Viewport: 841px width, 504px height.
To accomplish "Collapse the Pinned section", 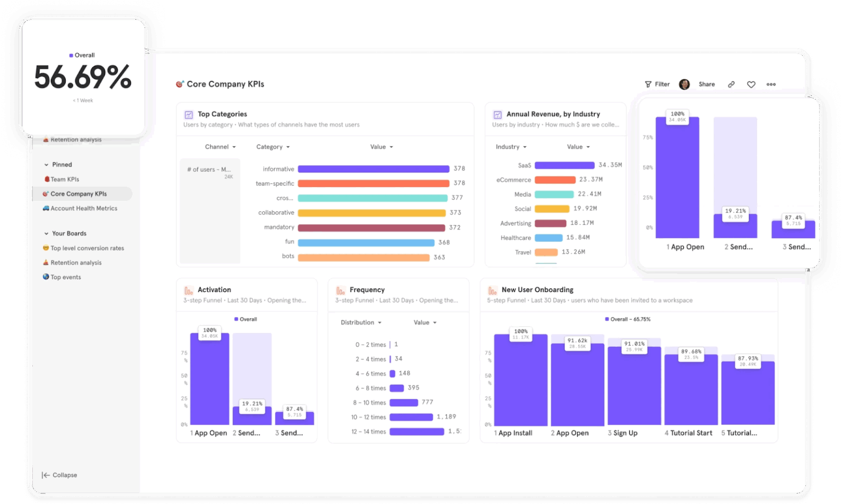I will click(46, 164).
